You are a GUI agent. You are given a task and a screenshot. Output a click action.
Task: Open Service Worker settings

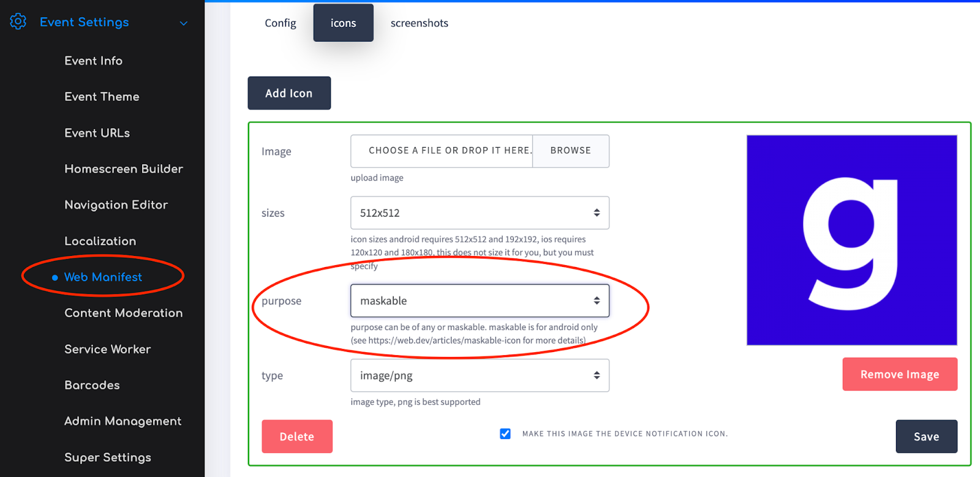[x=108, y=349]
